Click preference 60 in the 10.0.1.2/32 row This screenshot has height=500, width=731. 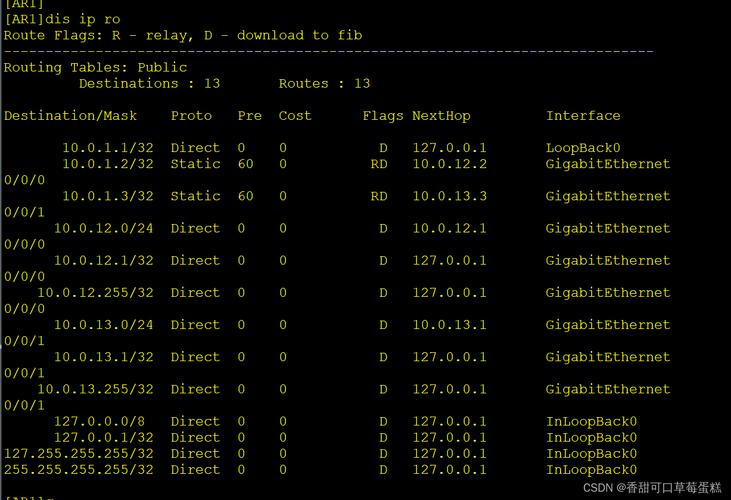click(x=245, y=164)
